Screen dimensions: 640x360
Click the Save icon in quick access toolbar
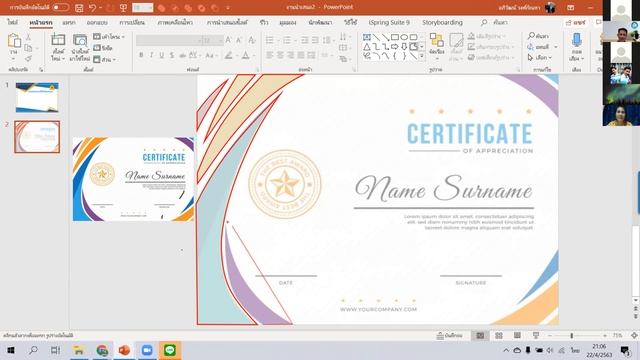pyautogui.click(x=80, y=8)
